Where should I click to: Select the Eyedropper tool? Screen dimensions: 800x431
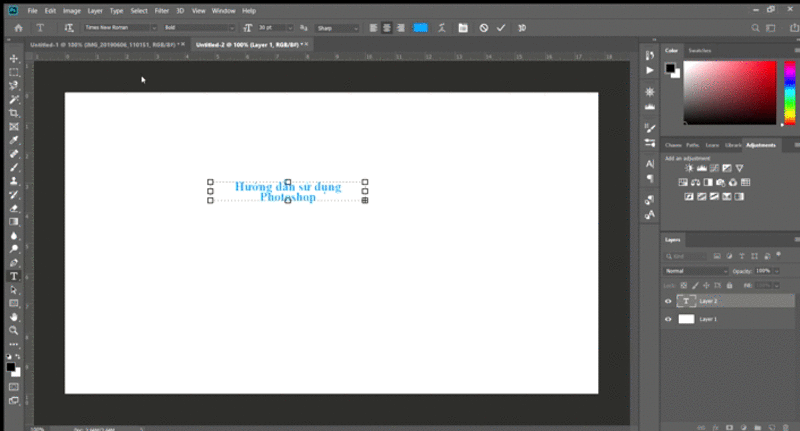(x=14, y=140)
